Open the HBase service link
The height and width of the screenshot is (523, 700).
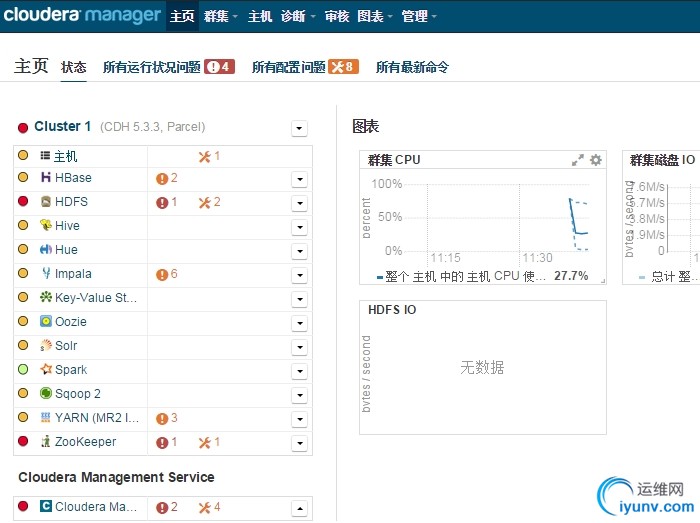pos(73,178)
